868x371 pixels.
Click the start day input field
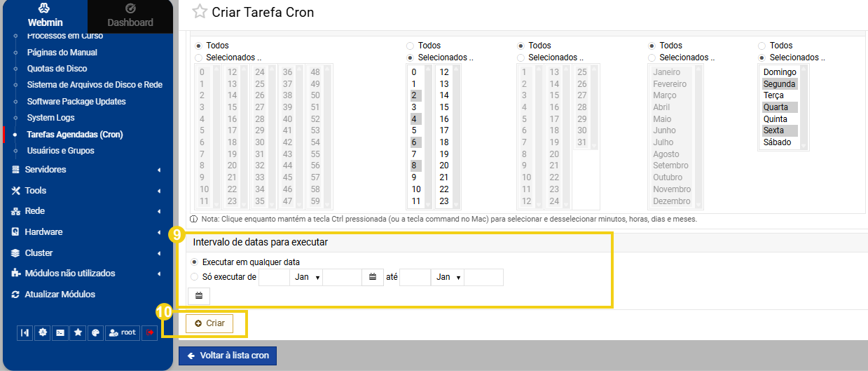pos(274,277)
